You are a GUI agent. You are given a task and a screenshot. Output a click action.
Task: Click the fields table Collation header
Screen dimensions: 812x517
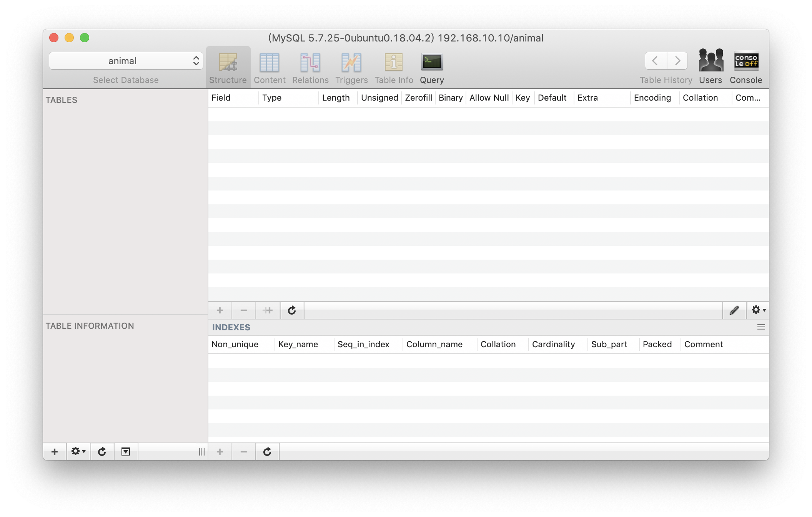click(x=706, y=98)
